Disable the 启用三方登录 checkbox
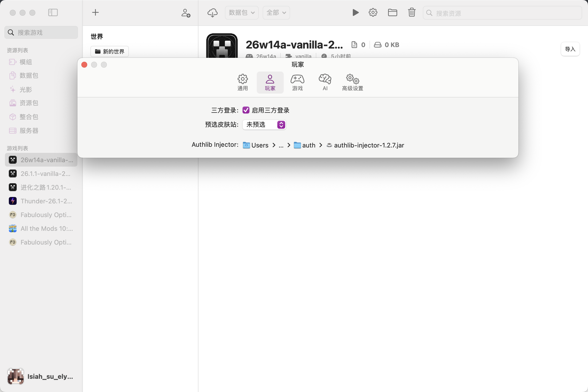This screenshot has width=588, height=392. tap(246, 110)
